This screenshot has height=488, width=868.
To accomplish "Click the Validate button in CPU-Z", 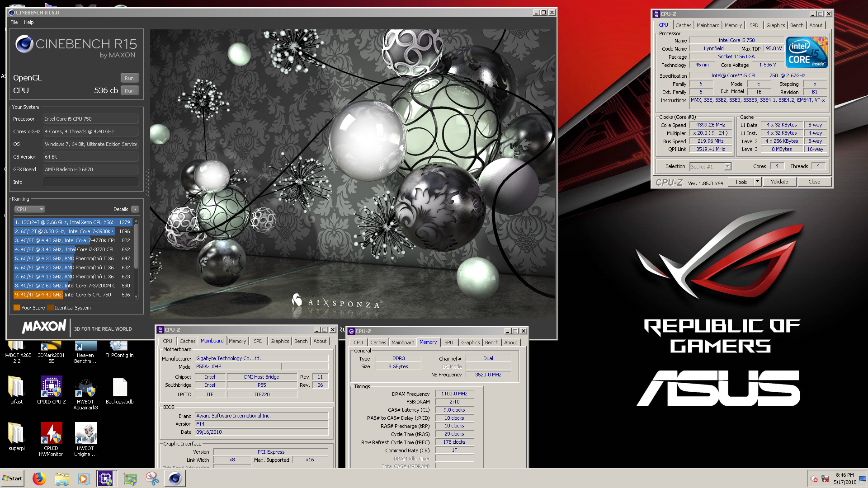I will point(779,182).
